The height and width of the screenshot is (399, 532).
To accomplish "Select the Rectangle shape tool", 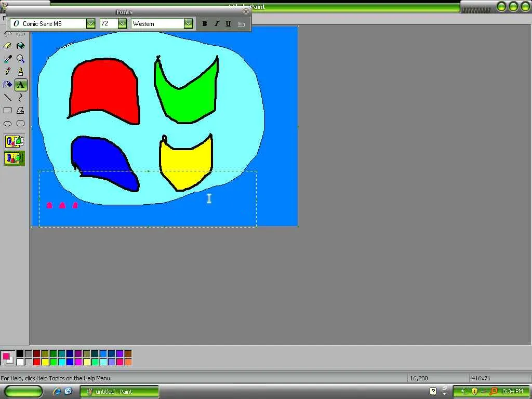I will coord(7,110).
